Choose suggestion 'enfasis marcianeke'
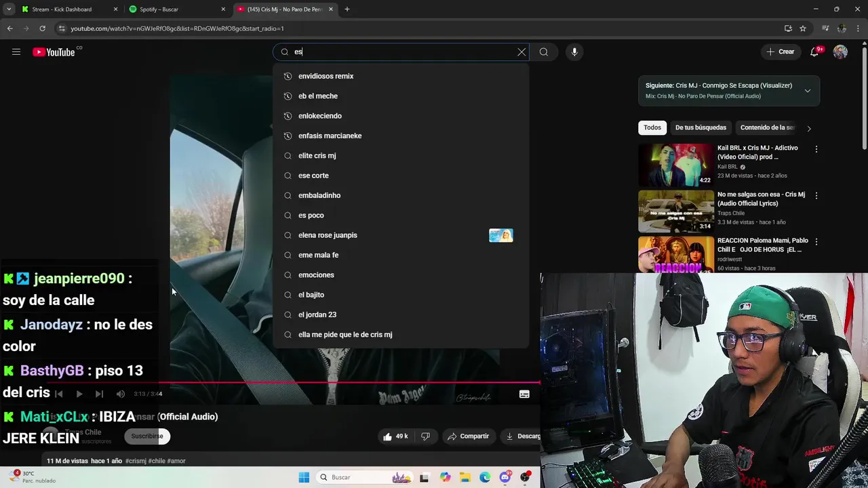The width and height of the screenshot is (868, 488). pyautogui.click(x=401, y=136)
